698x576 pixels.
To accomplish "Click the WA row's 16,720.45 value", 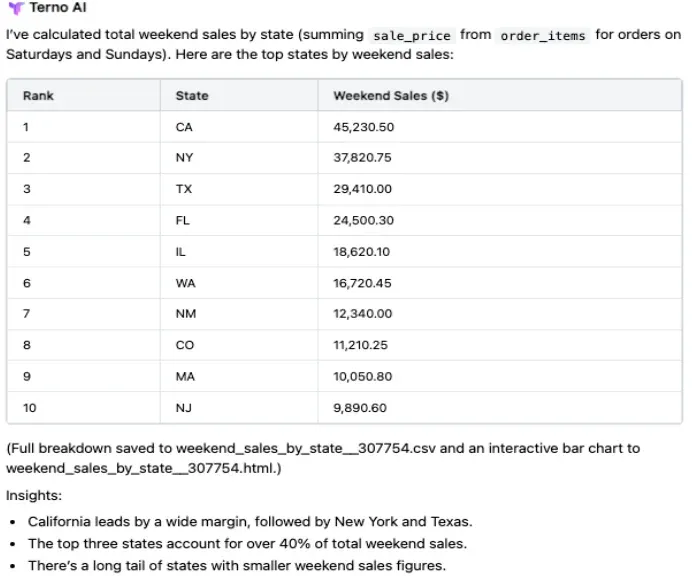I will (362, 283).
